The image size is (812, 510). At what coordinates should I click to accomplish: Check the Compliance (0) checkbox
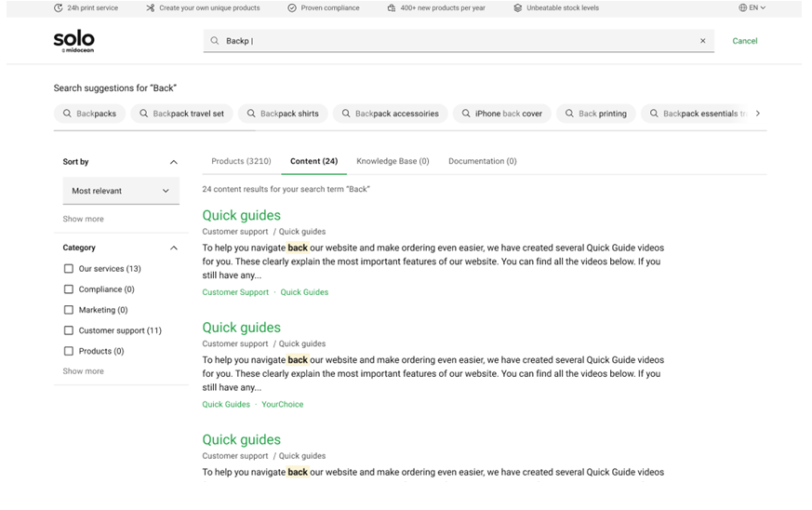tap(68, 289)
